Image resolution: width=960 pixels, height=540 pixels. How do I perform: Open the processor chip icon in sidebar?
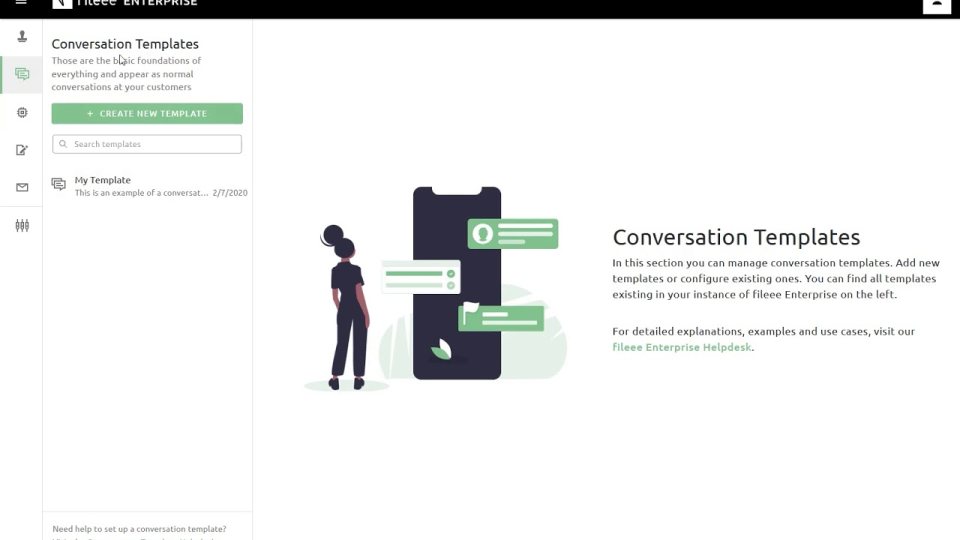coord(22,113)
